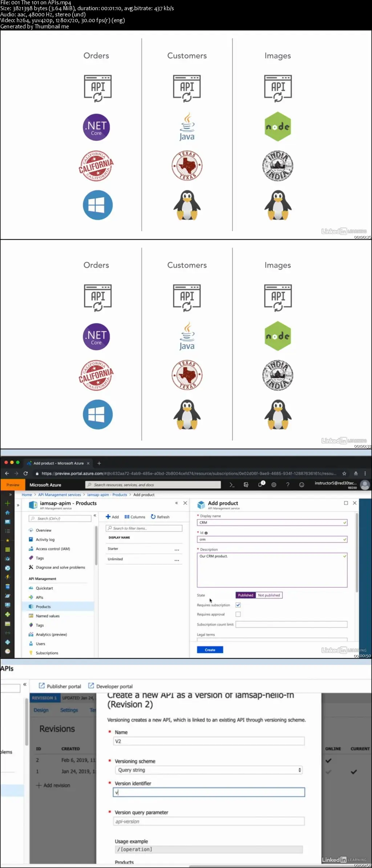Screen dimensions: 372x868
Task: Open Users menu item
Action: [x=40, y=644]
